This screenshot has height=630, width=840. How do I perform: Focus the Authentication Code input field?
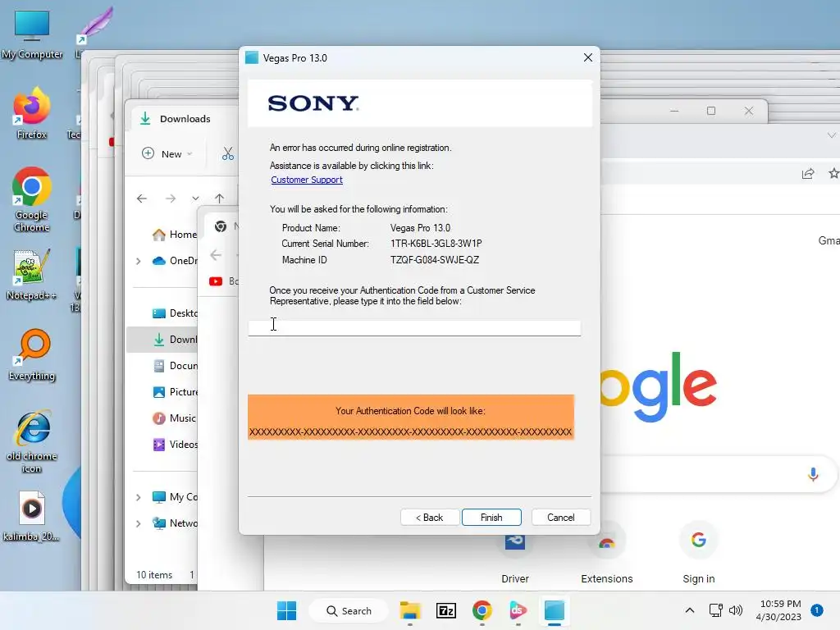click(x=414, y=327)
